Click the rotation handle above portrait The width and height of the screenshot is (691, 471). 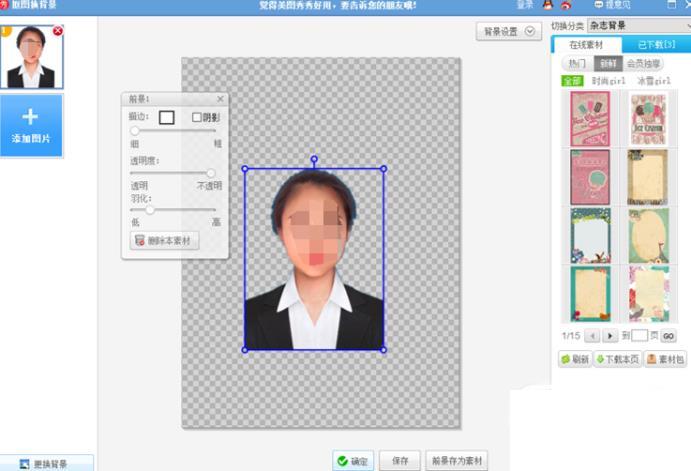click(314, 159)
